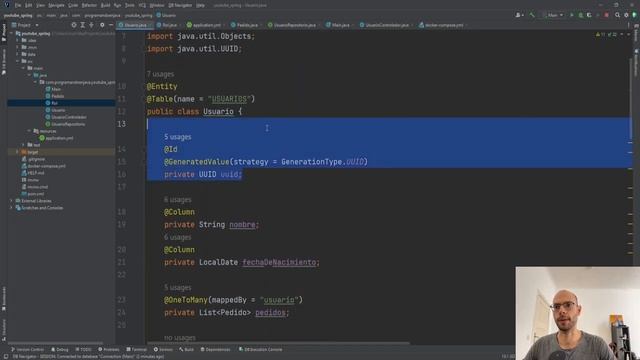The height and width of the screenshot is (360, 640).
Task: Open the Terminal tool window
Action: click(x=136, y=349)
